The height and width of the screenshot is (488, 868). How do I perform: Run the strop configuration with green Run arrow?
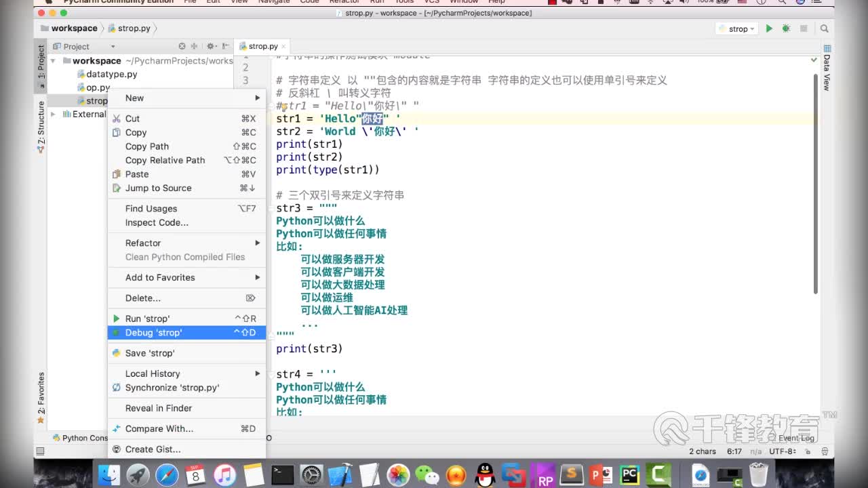click(x=768, y=28)
